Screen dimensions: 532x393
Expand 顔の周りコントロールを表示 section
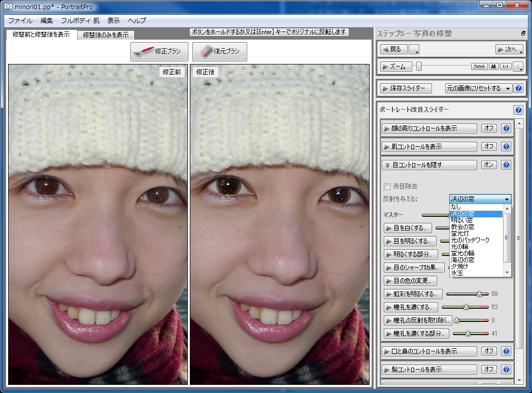tap(429, 128)
